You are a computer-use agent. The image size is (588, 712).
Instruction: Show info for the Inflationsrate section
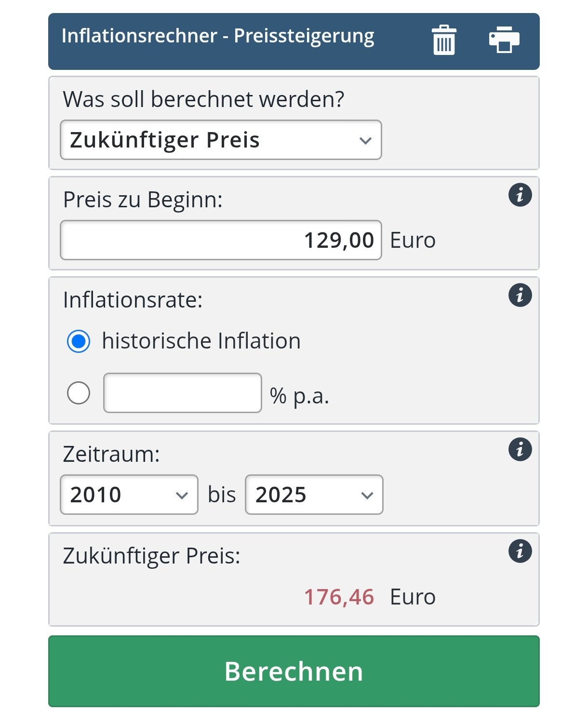tap(520, 295)
